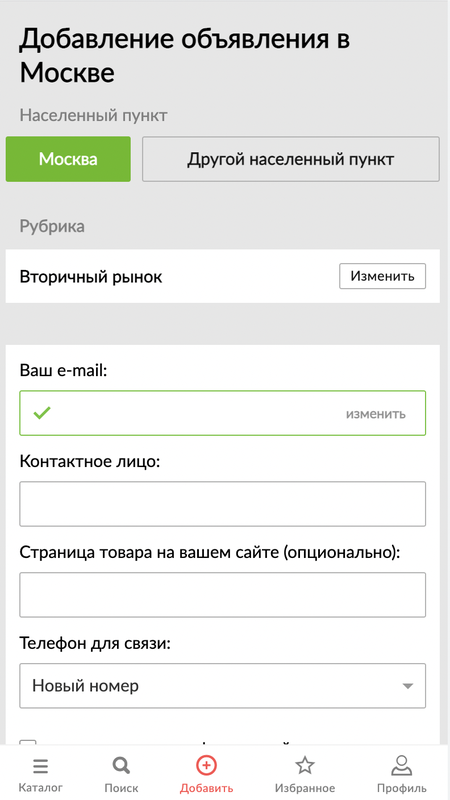Click the Телефон для связи label
Viewport: 450px width, 800px height.
[95, 643]
